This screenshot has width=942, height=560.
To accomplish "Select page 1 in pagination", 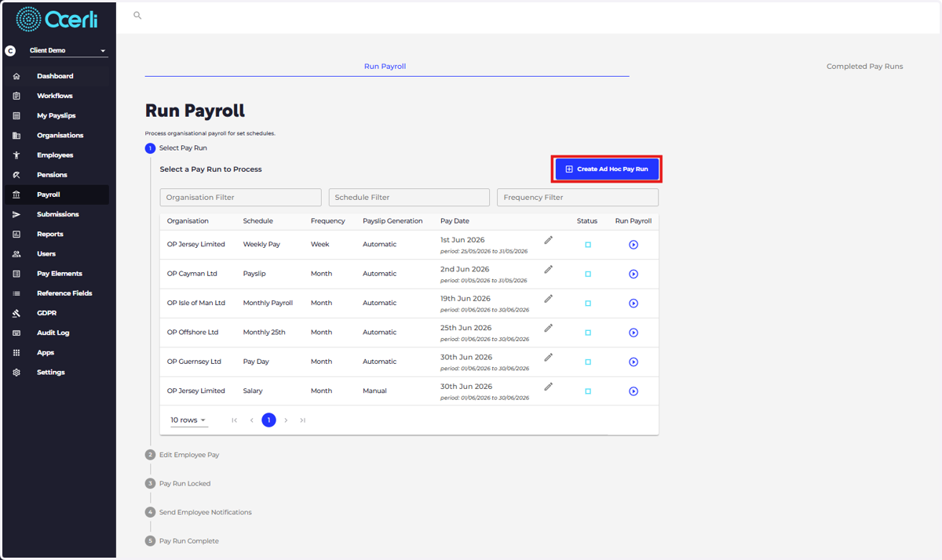I will (268, 420).
